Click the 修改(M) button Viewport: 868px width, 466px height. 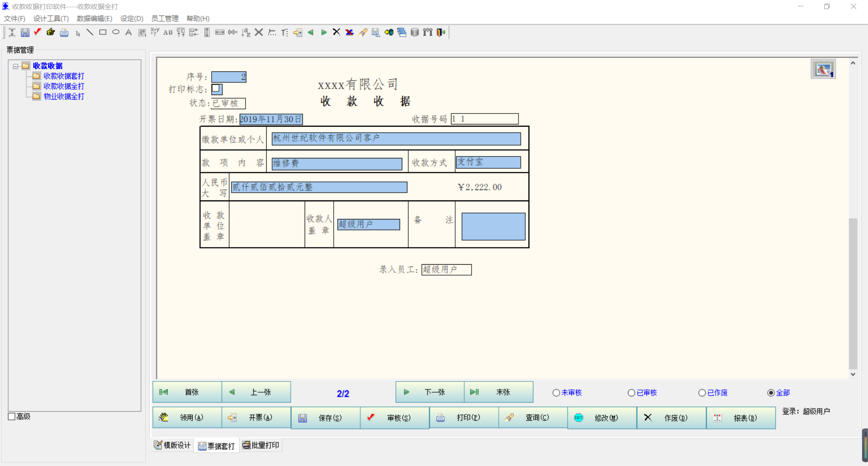[602, 418]
